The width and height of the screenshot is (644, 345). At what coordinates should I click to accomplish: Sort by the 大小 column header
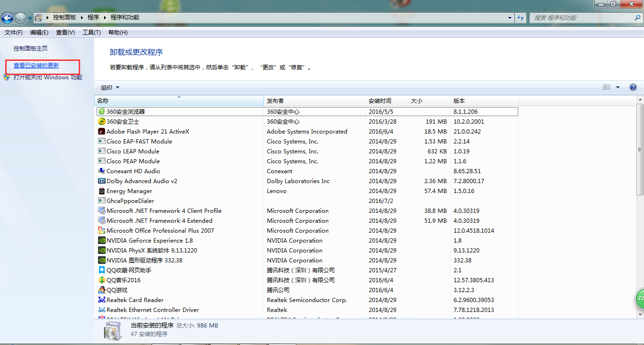429,101
